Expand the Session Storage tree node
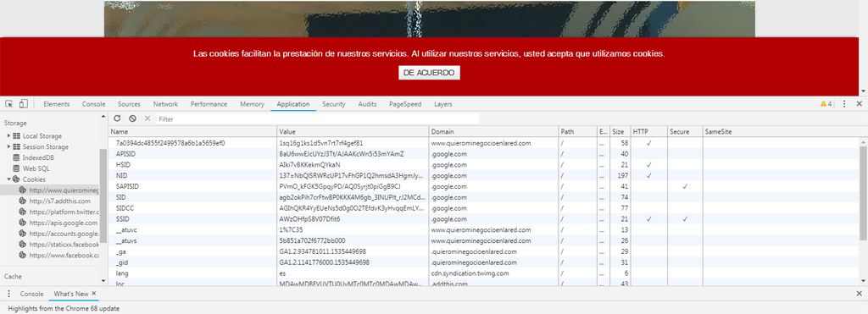The width and height of the screenshot is (868, 314). pos(8,147)
